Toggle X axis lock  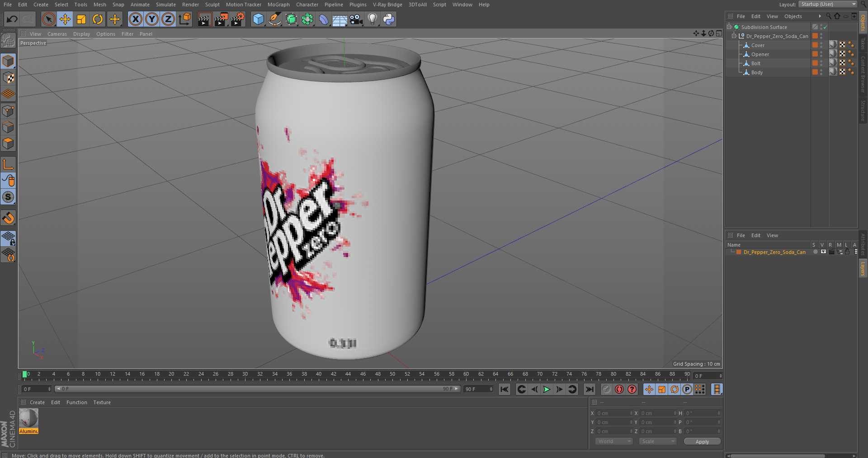(135, 19)
